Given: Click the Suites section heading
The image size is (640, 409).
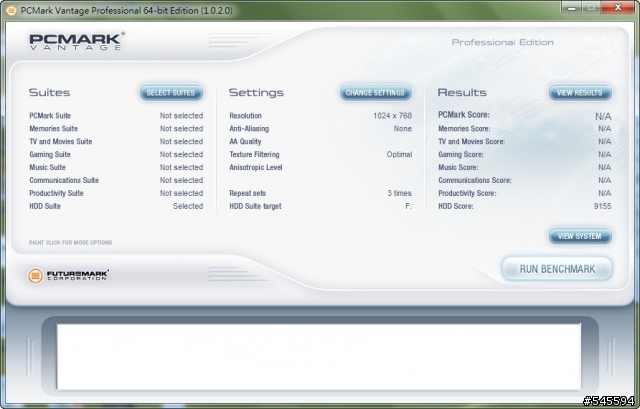Looking at the screenshot, I should click(49, 93).
